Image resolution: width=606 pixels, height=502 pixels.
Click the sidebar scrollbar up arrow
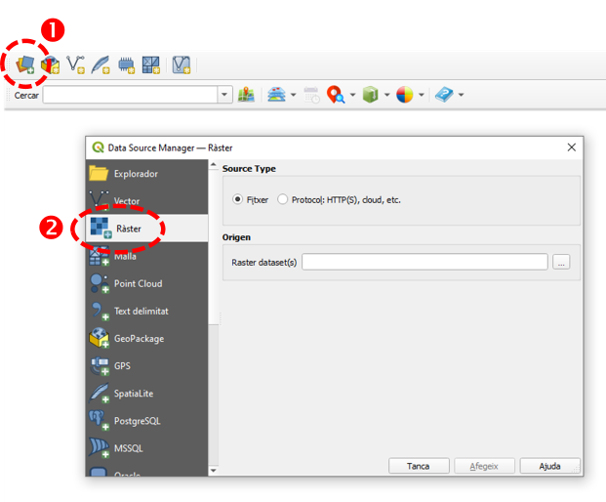[213, 165]
